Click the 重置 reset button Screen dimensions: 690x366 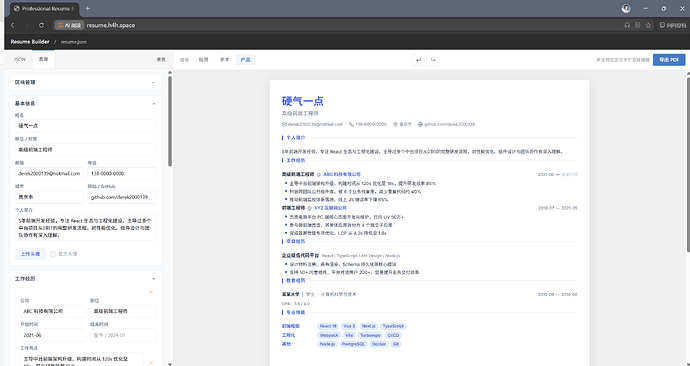tap(161, 60)
